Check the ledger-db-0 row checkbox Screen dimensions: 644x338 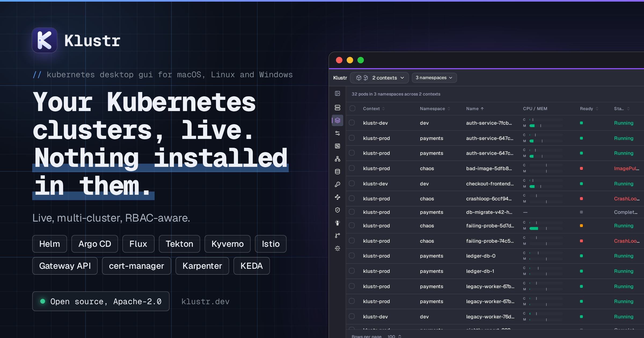click(x=352, y=256)
